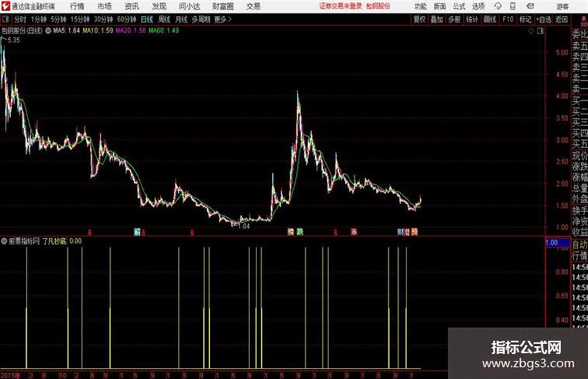
Task: Open the 公式 menu
Action: click(459, 6)
